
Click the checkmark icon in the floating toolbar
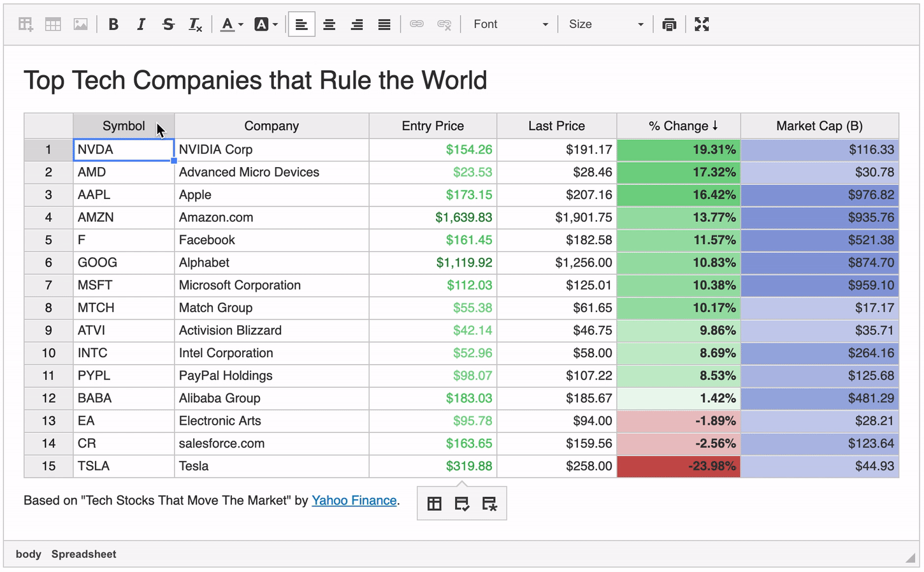click(462, 504)
